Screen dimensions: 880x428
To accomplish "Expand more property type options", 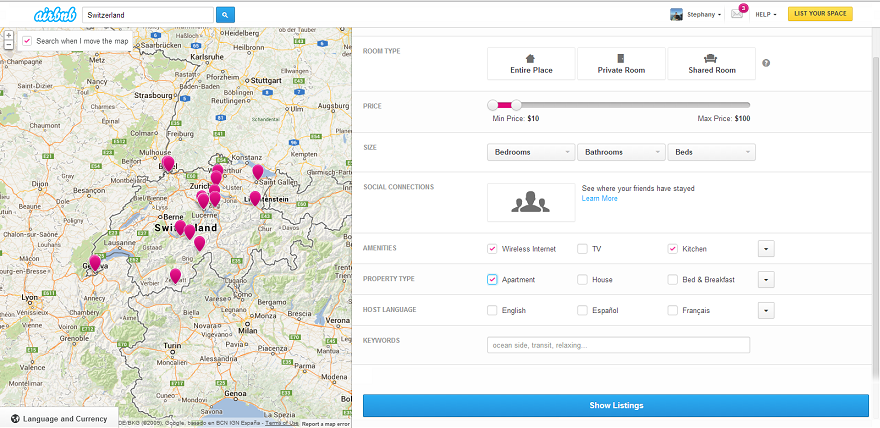I will pyautogui.click(x=767, y=279).
